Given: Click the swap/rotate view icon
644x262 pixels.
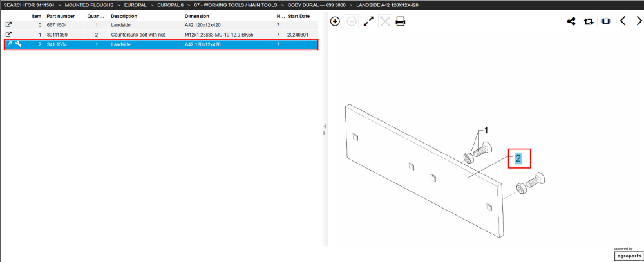Looking at the screenshot, I should pyautogui.click(x=589, y=21).
